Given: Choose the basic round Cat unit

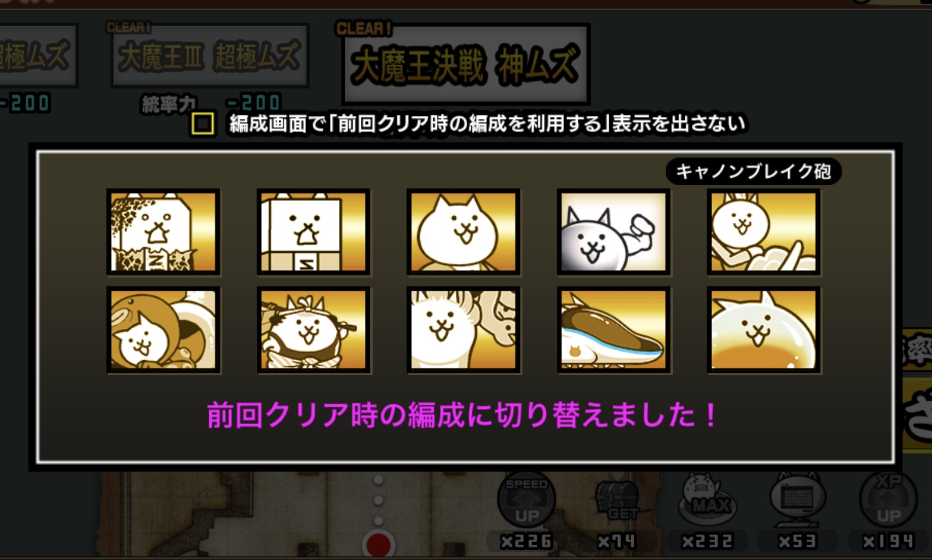Looking at the screenshot, I should [463, 232].
